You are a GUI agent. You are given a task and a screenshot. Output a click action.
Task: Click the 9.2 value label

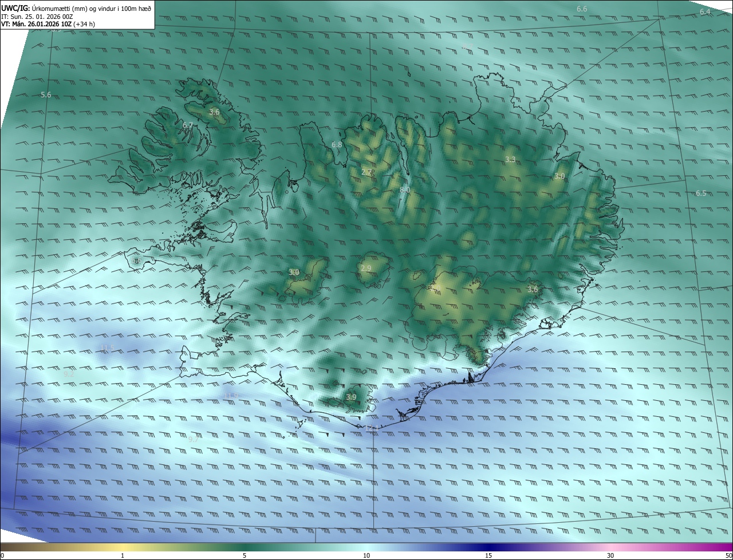click(x=68, y=374)
